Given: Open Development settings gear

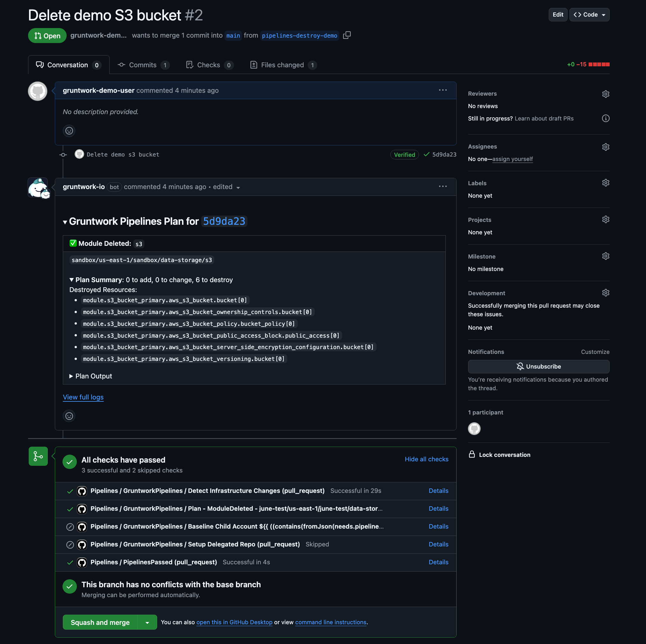Looking at the screenshot, I should [606, 293].
